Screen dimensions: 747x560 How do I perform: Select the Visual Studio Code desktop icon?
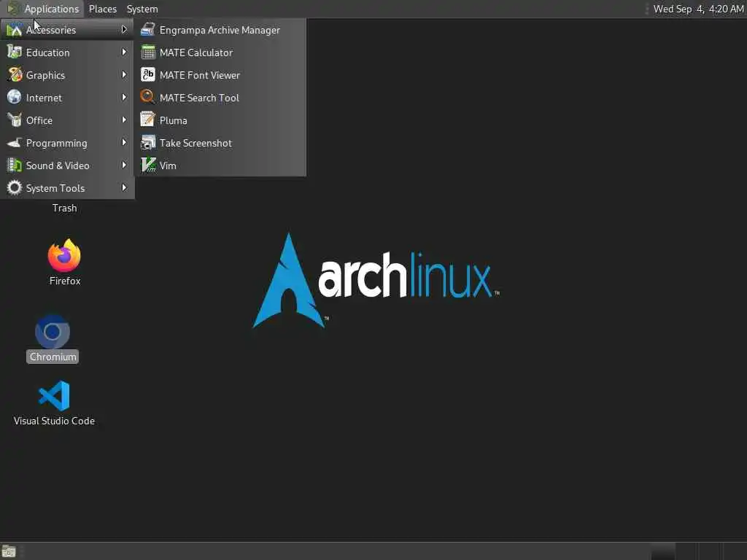(x=54, y=396)
